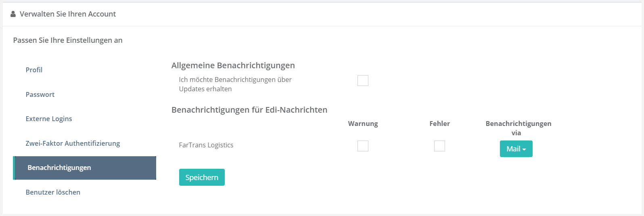This screenshot has width=644, height=216.
Task: Click the "Allgemeine Benachrichtigungen" section heading
Action: coord(233,65)
